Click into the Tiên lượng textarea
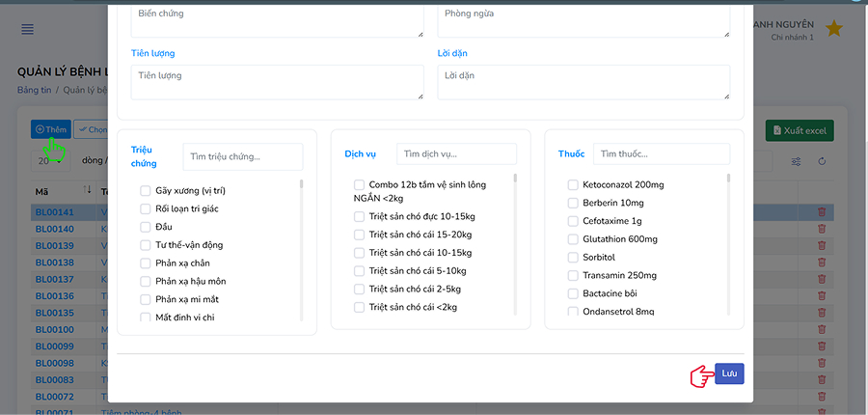 point(277,81)
